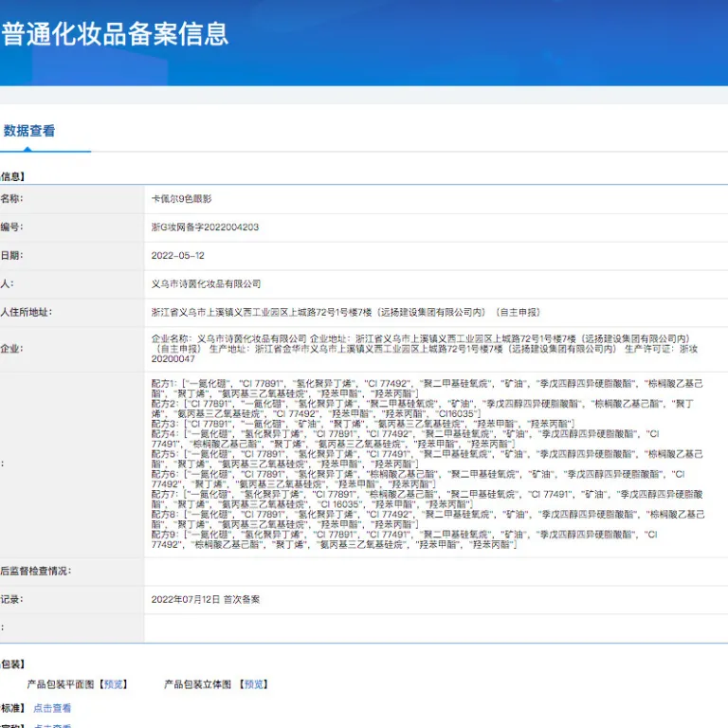728x728 pixels.
Task: Select the 配方3 ingredient line
Action: 363,424
